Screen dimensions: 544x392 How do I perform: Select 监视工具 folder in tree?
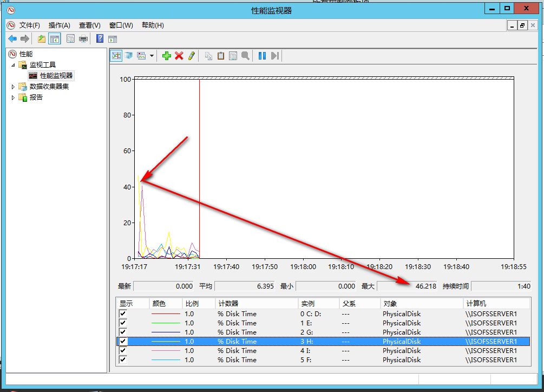(x=43, y=65)
